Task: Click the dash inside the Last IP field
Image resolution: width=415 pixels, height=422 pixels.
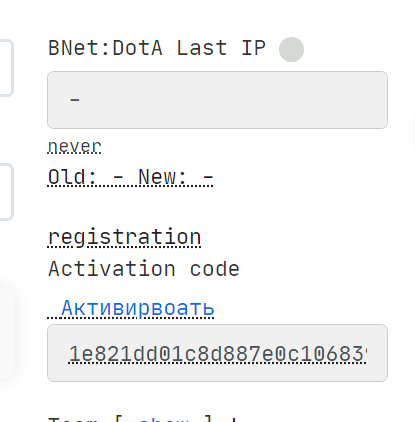Action: tap(75, 99)
